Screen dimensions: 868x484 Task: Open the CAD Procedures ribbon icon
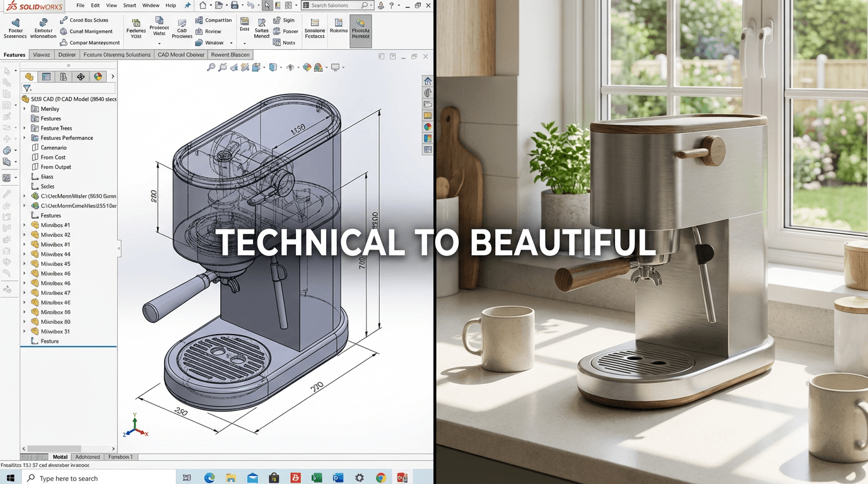click(182, 28)
